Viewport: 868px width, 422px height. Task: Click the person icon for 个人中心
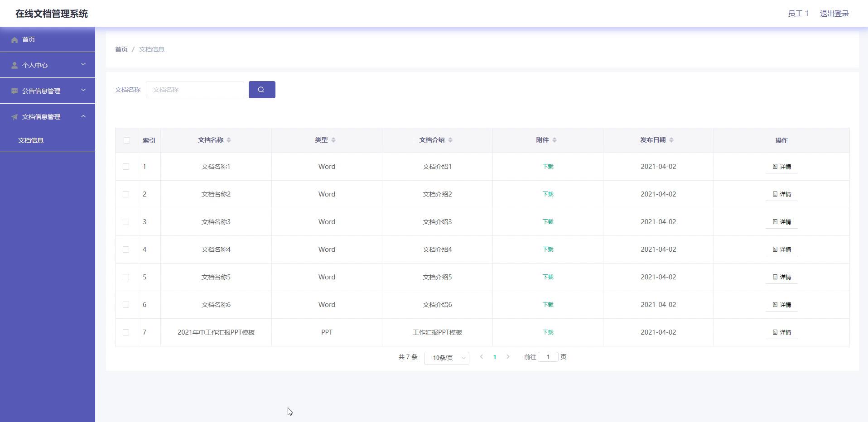pos(14,66)
